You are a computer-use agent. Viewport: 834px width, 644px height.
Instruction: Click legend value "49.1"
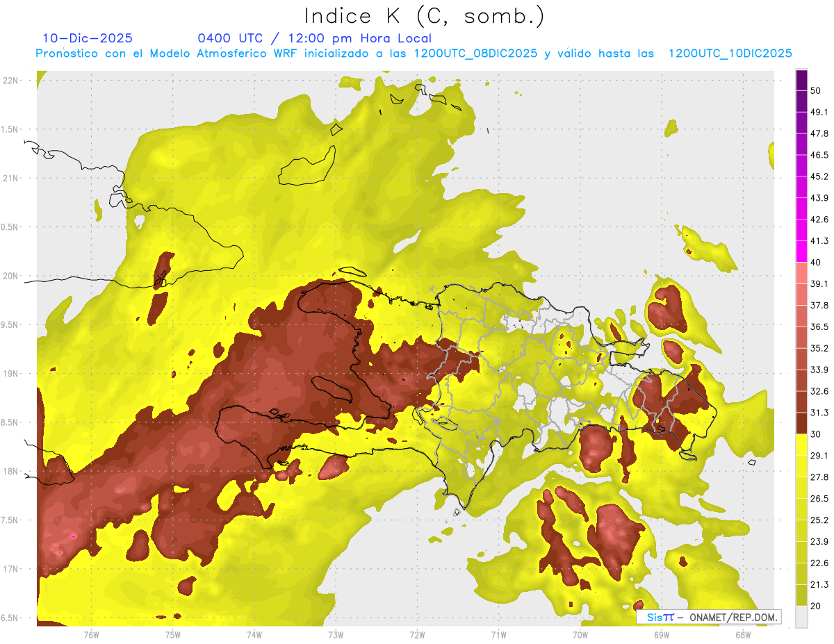819,113
